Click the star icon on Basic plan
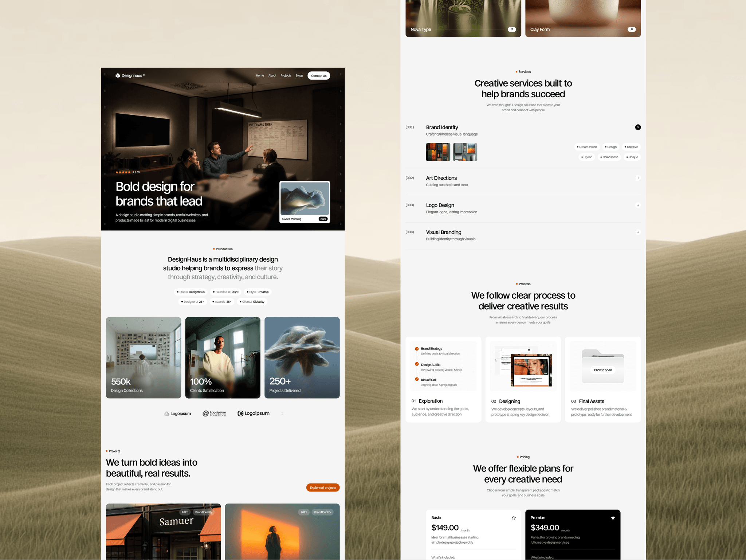Viewport: 746px width, 560px height. (x=514, y=518)
